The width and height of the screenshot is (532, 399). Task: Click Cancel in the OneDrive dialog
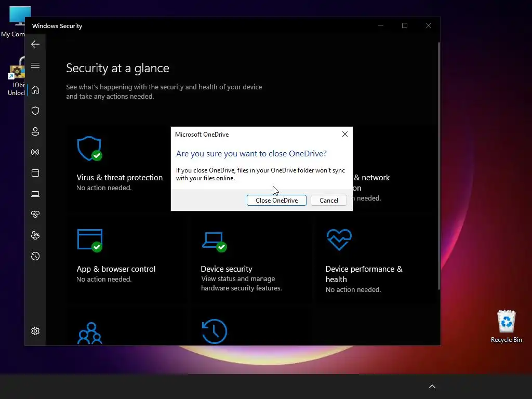pyautogui.click(x=329, y=200)
